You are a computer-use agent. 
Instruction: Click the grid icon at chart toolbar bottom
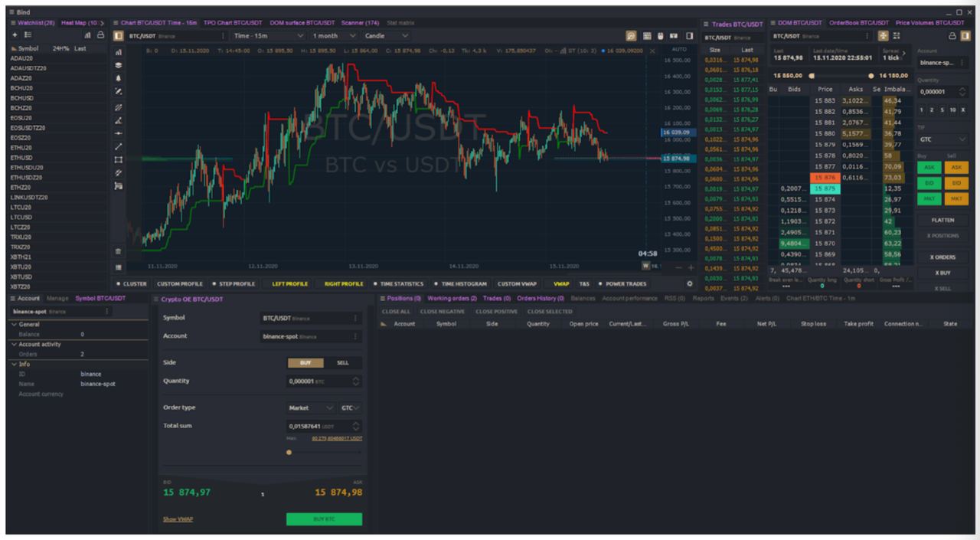click(x=119, y=267)
